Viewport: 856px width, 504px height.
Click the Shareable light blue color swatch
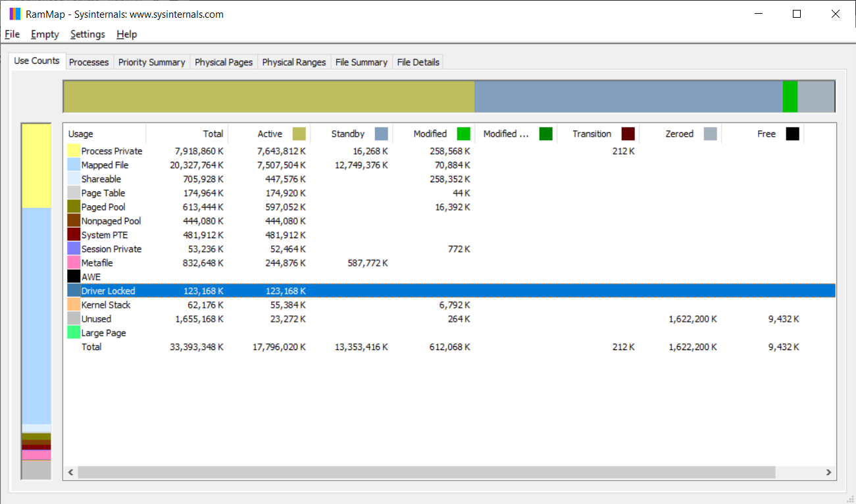(74, 179)
